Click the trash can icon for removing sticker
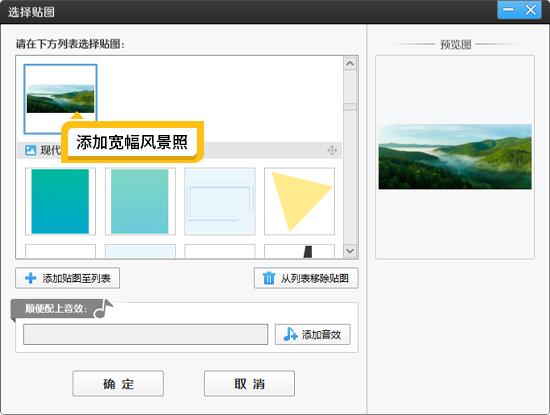 269,278
